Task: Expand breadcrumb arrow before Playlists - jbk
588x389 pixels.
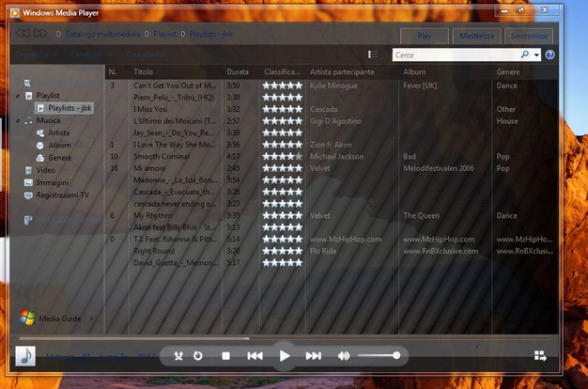Action: coord(183,34)
